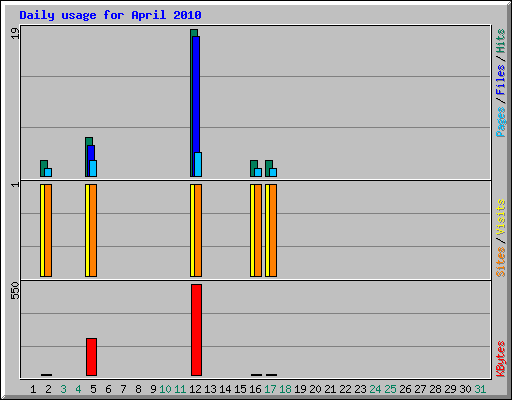The width and height of the screenshot is (512, 400).
Task: Select the cyan Pages bar for day 12
Action: pos(198,164)
